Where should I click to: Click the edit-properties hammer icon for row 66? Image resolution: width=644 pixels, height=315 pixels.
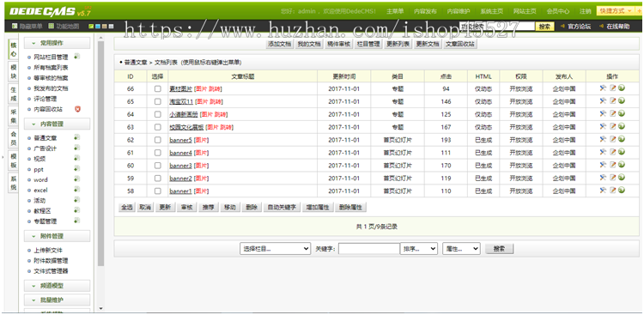603,88
